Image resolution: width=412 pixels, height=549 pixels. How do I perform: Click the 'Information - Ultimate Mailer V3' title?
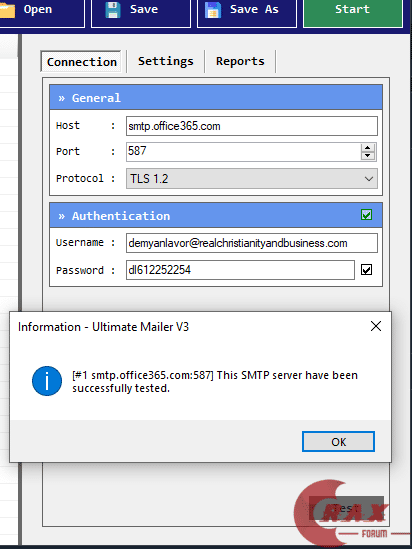coord(103,327)
